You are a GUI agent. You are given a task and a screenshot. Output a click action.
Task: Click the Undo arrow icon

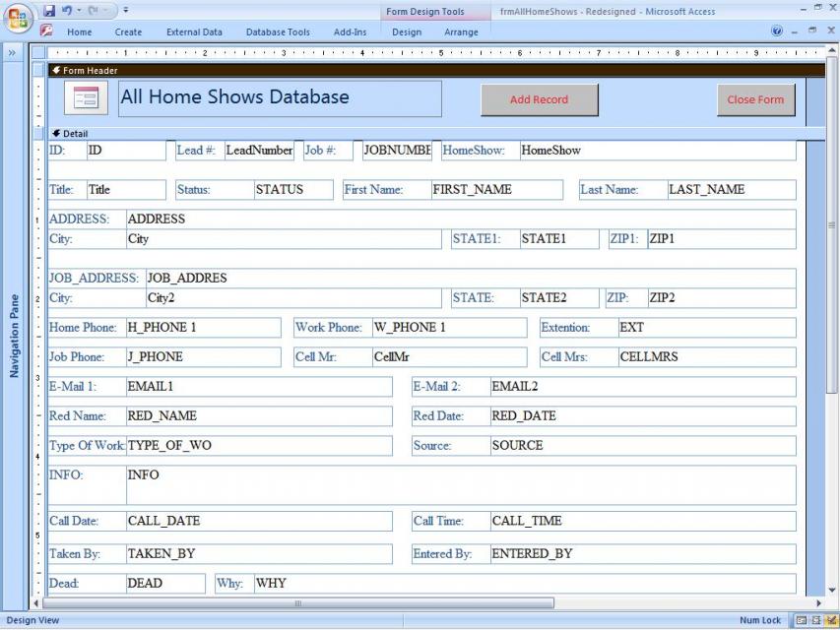tap(67, 10)
